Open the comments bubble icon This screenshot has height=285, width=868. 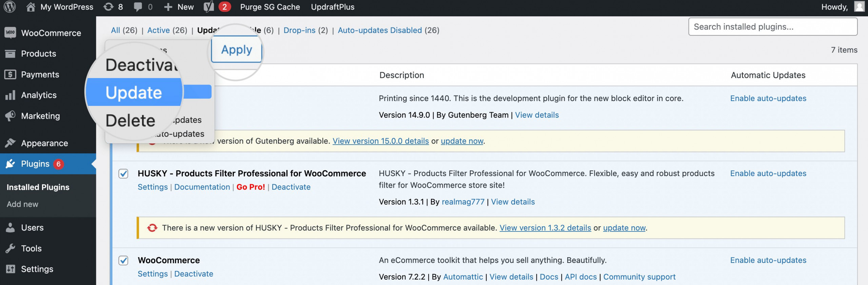[138, 7]
